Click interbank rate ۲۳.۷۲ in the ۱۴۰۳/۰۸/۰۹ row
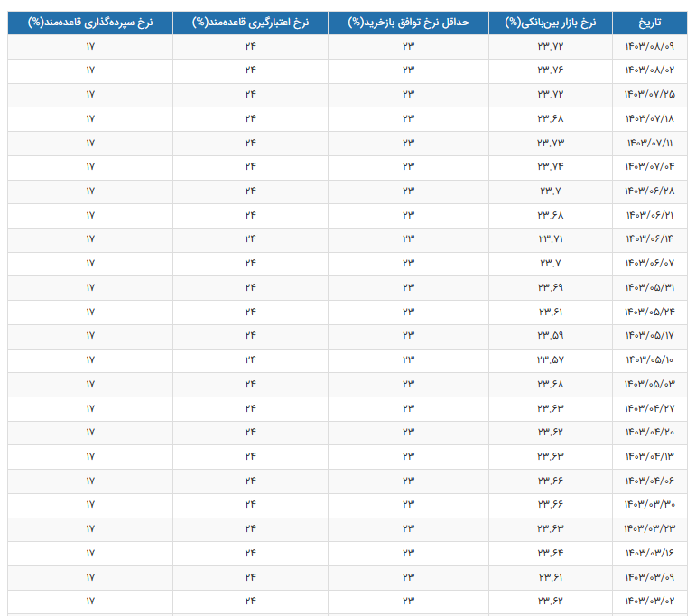This screenshot has width=696, height=616. pyautogui.click(x=551, y=46)
